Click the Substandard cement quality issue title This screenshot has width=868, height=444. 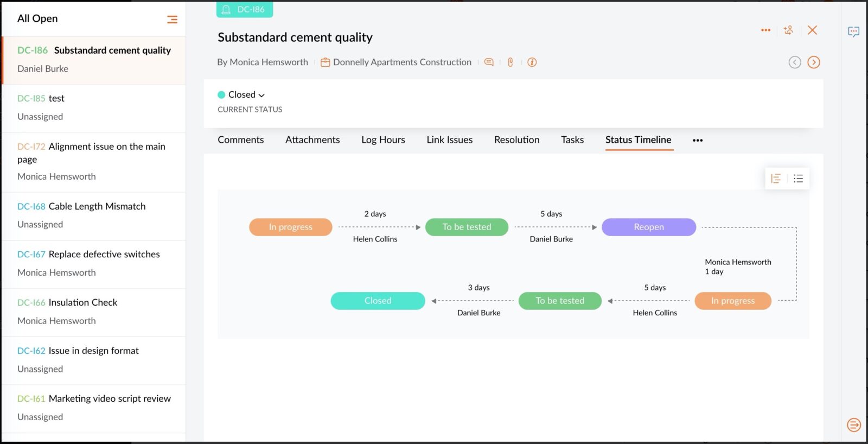point(295,37)
